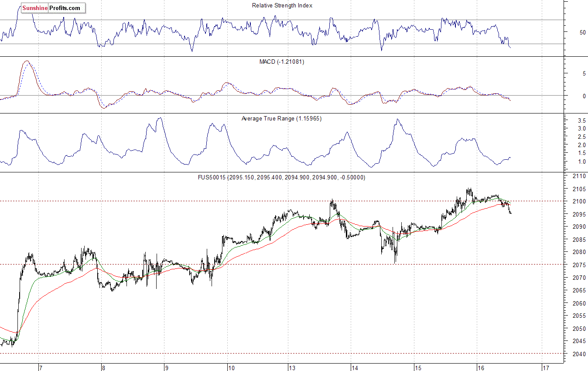Select the FUS50015 price chart title

click(x=282, y=178)
